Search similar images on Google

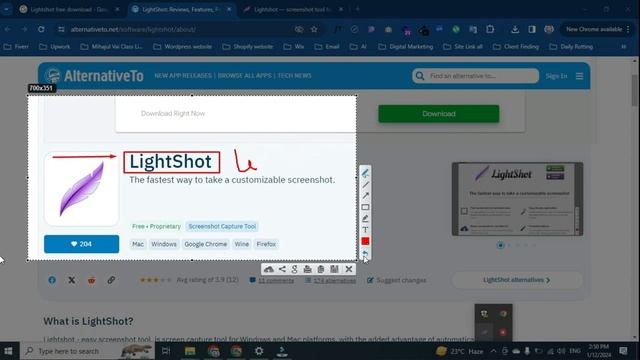[x=295, y=269]
